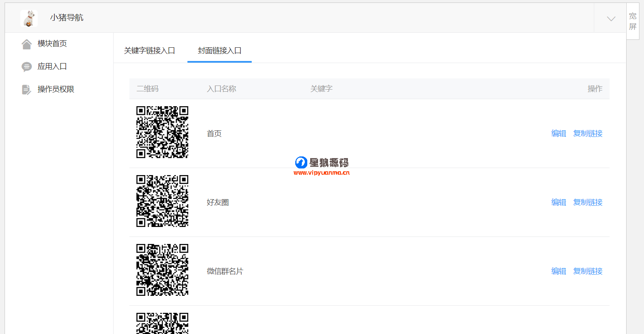Click the 关键字 column header
Viewport: 644px width, 334px height.
click(x=321, y=89)
